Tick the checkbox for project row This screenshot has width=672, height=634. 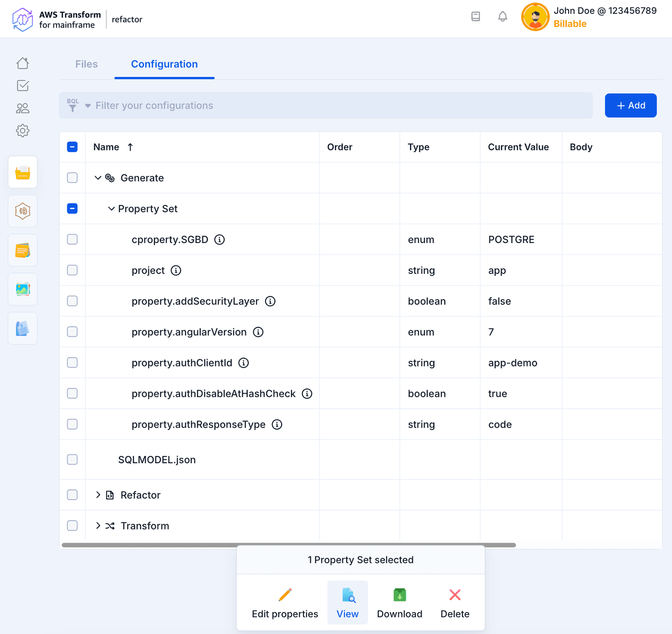coord(72,271)
